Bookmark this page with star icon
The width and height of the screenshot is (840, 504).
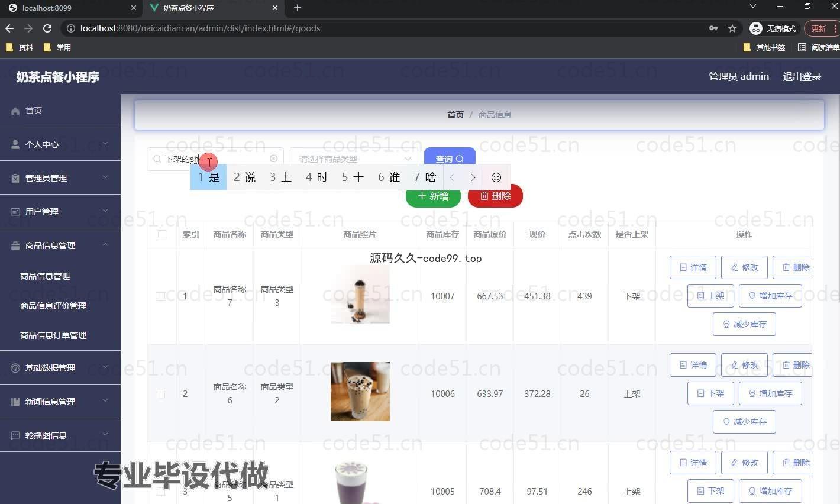click(732, 28)
